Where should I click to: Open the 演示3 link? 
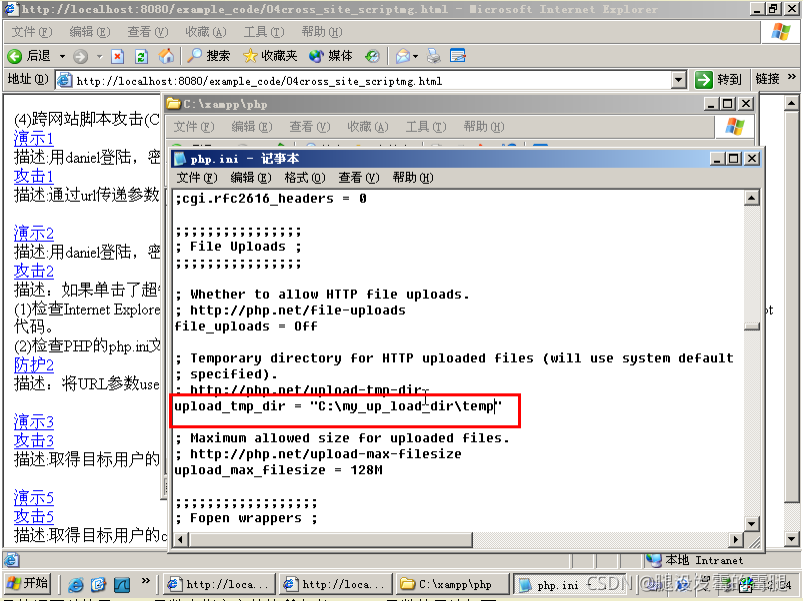tap(34, 422)
